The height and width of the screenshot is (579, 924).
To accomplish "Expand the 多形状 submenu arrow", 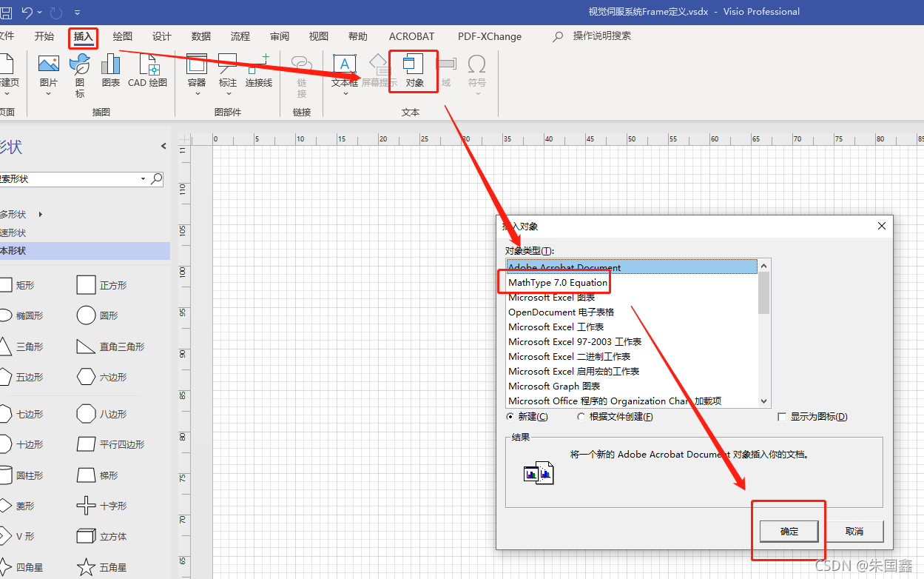I will pos(41,214).
